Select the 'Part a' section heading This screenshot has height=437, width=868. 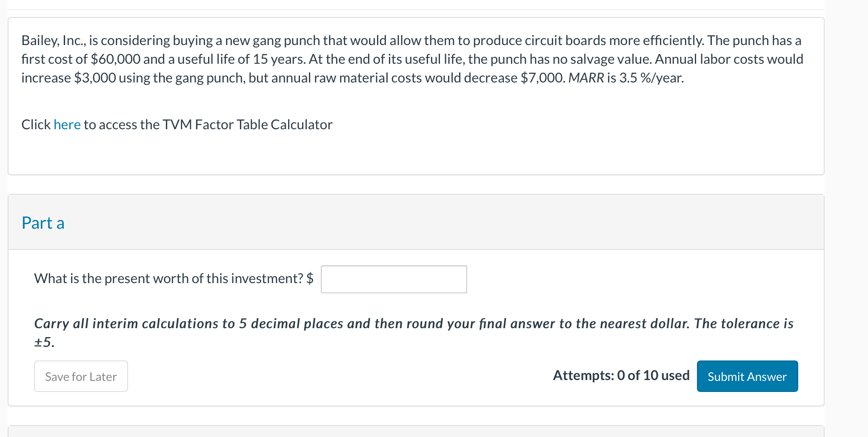43,223
